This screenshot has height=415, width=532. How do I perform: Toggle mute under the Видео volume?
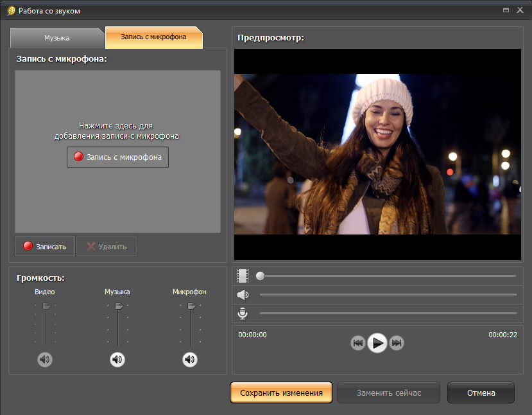click(x=45, y=359)
